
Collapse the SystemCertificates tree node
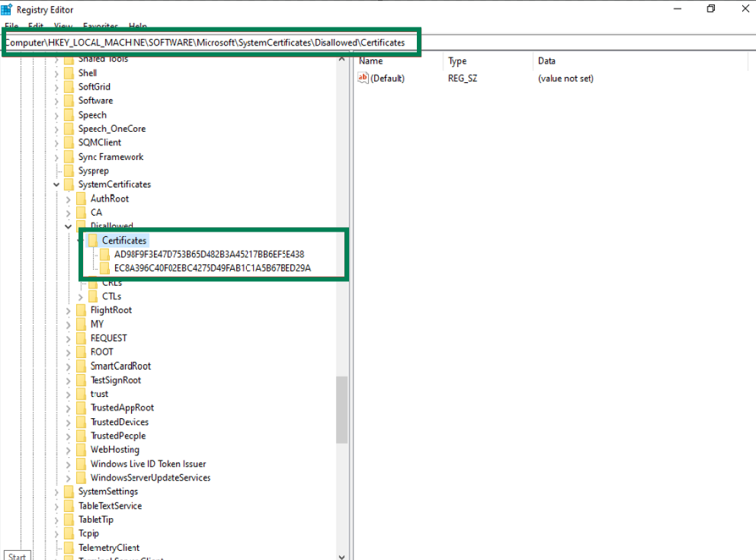point(57,184)
